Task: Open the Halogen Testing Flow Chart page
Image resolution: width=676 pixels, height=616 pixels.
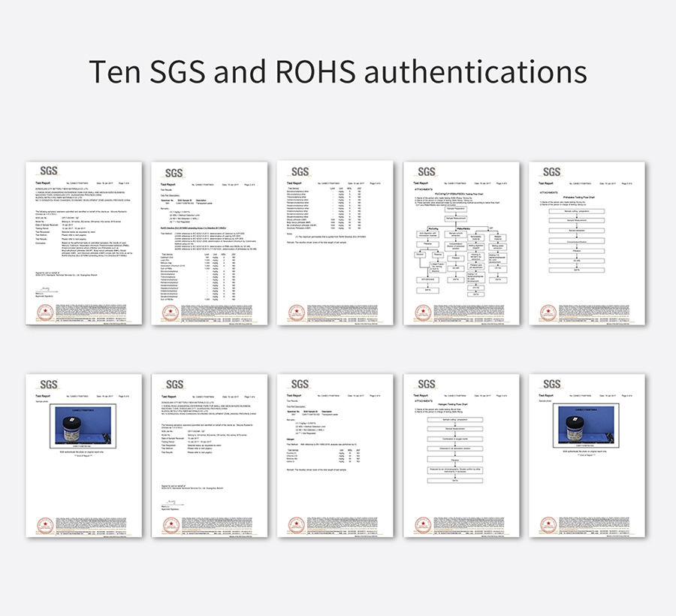Action: 461,456
